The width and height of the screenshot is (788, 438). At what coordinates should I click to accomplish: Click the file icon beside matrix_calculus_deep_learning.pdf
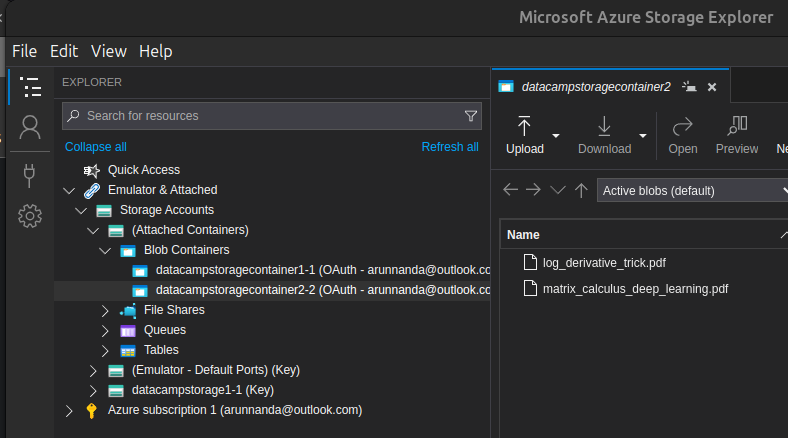coord(530,288)
